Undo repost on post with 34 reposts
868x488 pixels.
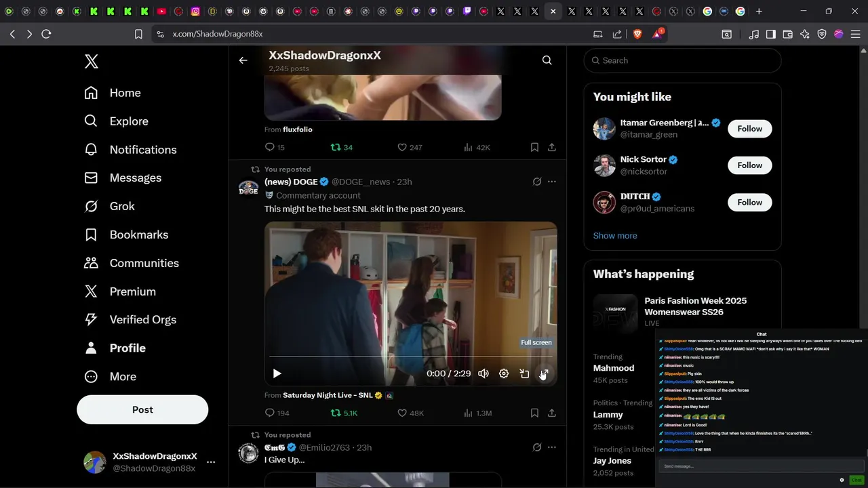pos(341,147)
